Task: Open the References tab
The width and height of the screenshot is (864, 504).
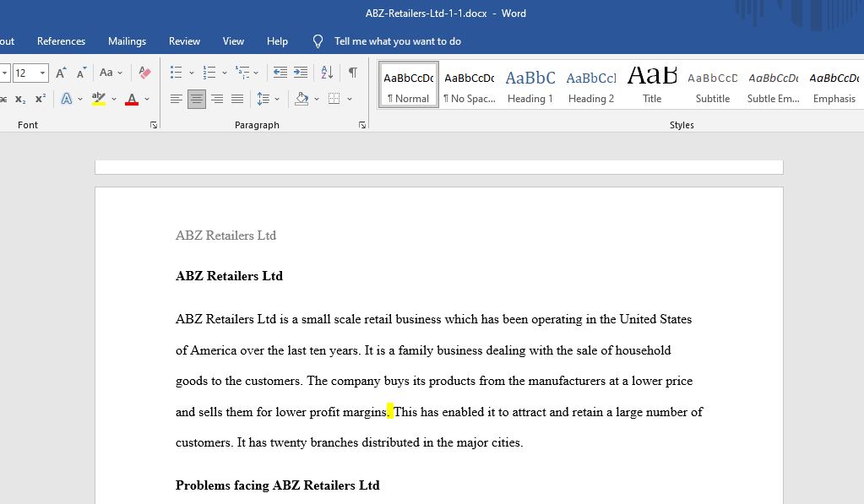Action: (x=61, y=41)
